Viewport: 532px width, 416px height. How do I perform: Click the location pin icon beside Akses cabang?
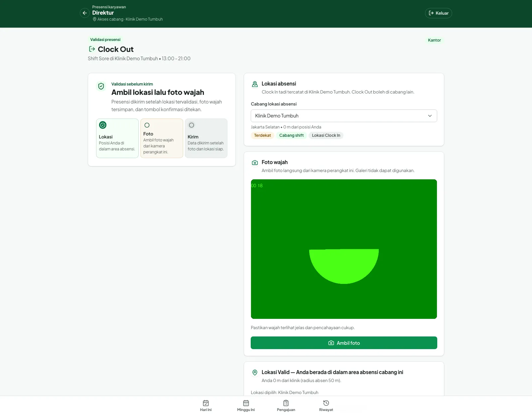(x=94, y=19)
